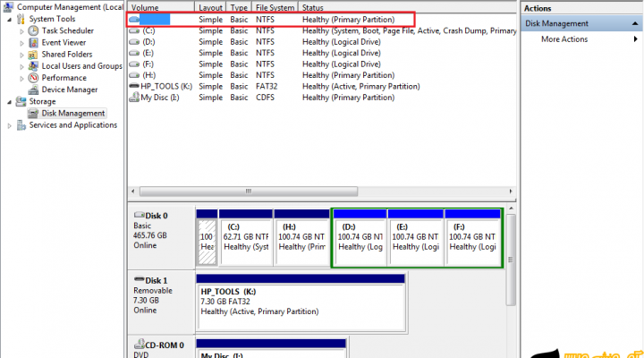Click the drive icon of volume (E:)

coord(134,53)
